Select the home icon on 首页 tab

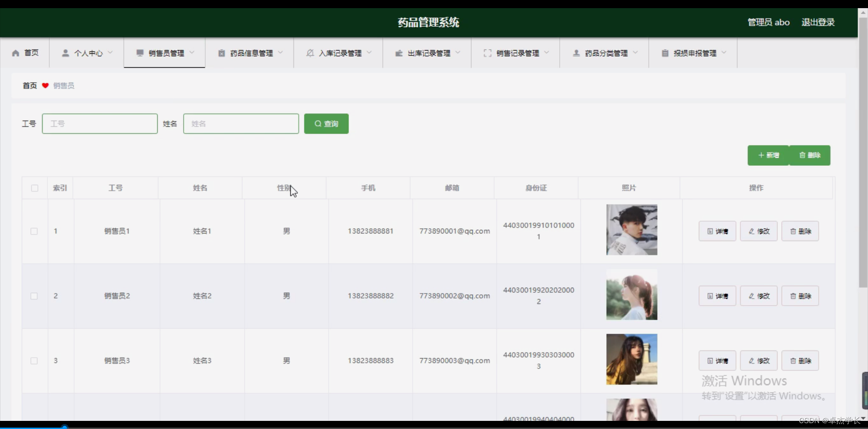point(15,53)
